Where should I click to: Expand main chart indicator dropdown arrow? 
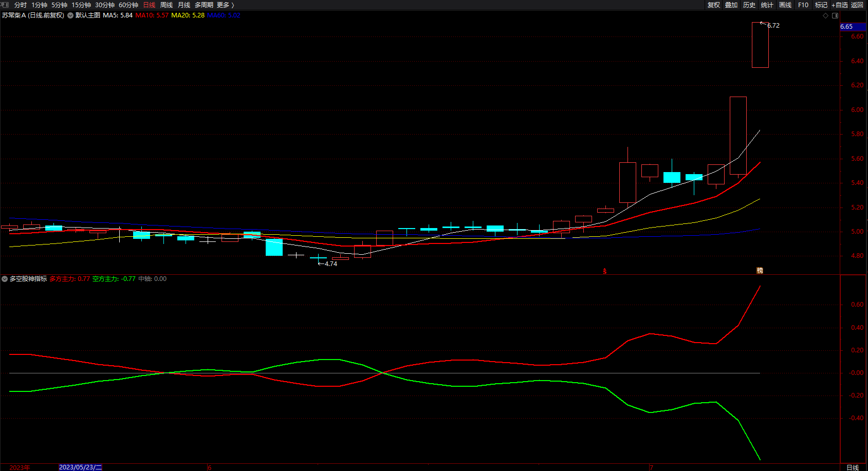(70, 15)
